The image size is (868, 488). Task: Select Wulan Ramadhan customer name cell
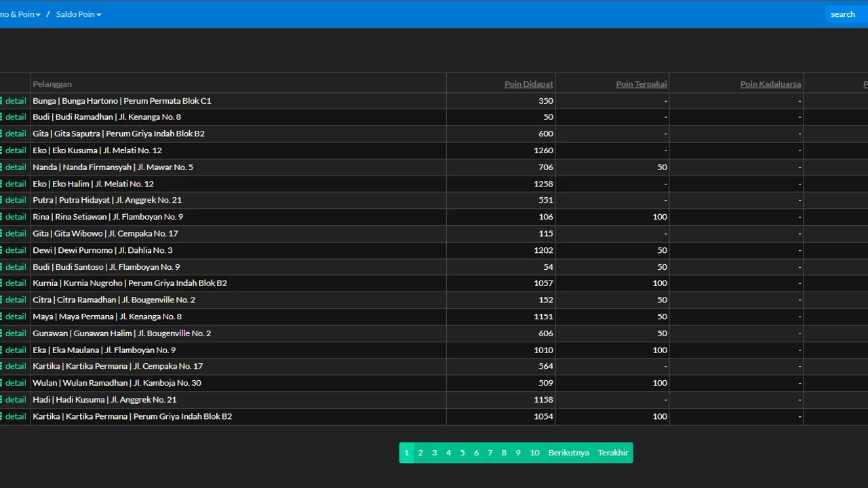pyautogui.click(x=238, y=383)
